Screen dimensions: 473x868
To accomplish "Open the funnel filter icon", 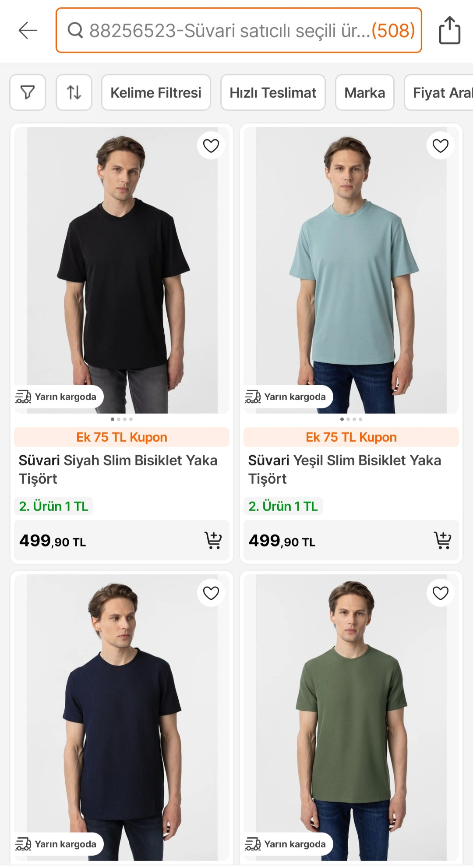I will [28, 92].
